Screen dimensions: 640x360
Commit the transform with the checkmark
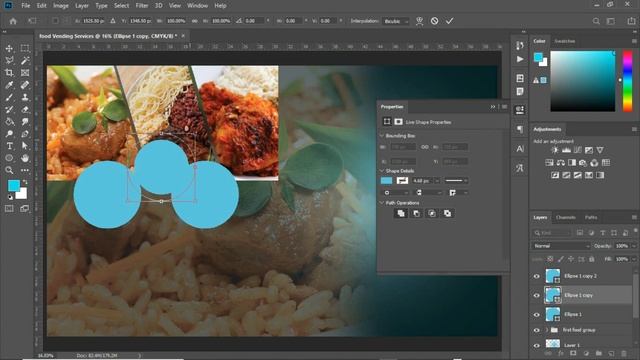click(449, 21)
